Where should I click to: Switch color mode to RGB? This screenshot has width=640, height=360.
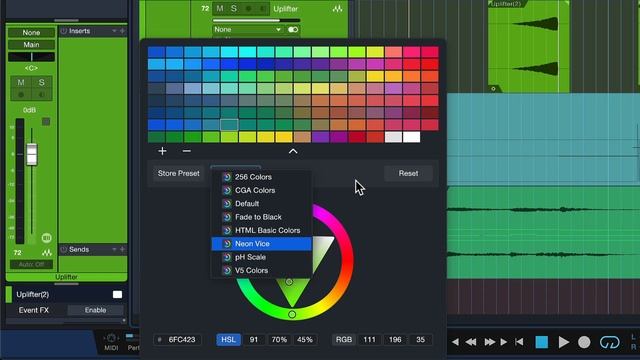[344, 340]
